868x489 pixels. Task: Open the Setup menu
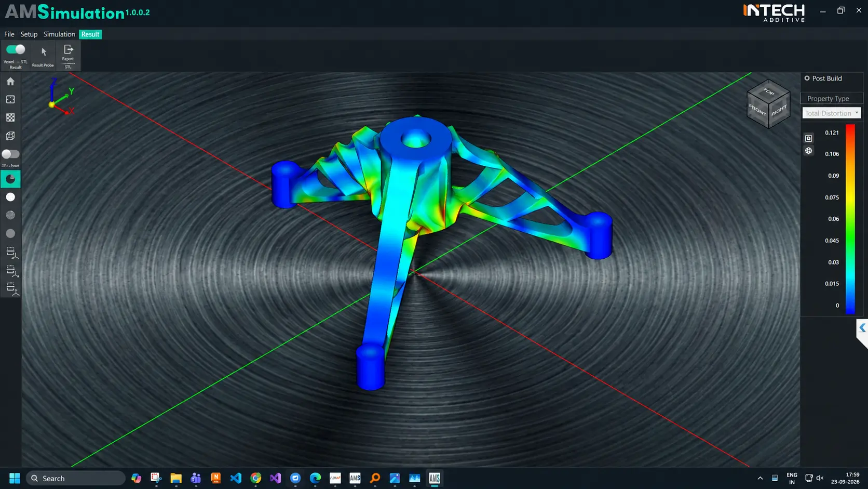pyautogui.click(x=29, y=34)
